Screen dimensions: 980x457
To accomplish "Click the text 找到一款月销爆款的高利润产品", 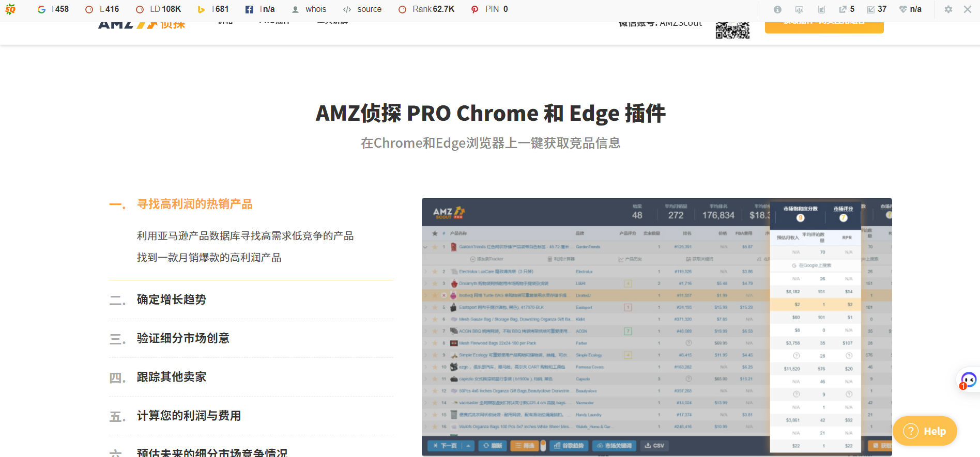I will 209,258.
